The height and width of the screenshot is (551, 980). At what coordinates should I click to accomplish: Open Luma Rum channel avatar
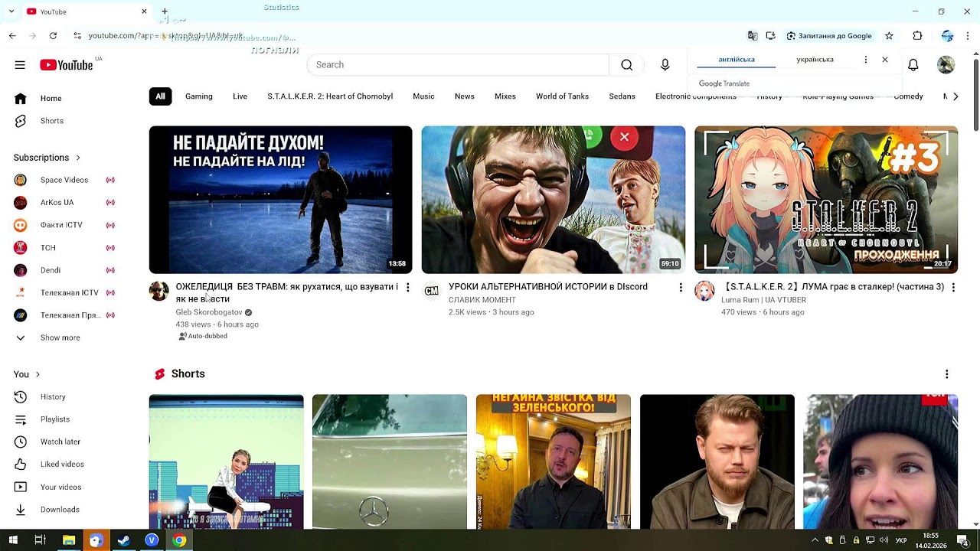[704, 292]
